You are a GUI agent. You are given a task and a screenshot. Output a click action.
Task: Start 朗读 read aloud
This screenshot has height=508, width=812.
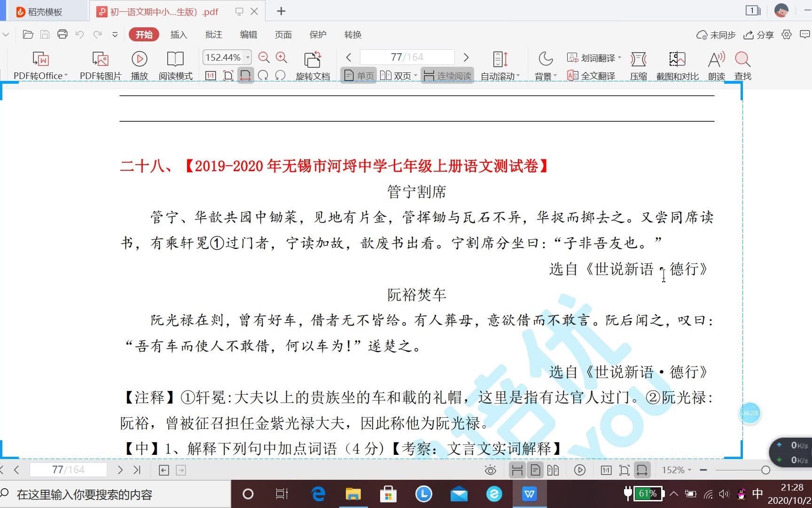click(x=717, y=65)
